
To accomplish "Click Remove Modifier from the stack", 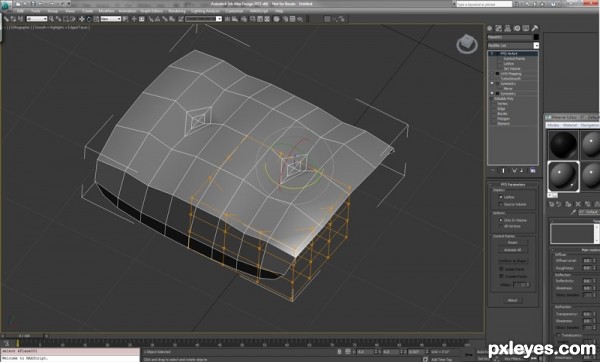I will click(522, 171).
